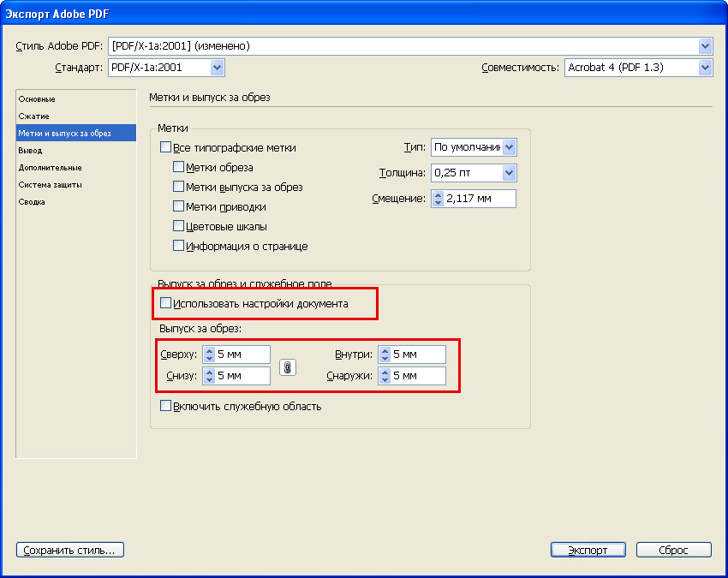Enable 'Метки приводки' checkbox
Viewport: 728px width, 578px height.
point(178,206)
